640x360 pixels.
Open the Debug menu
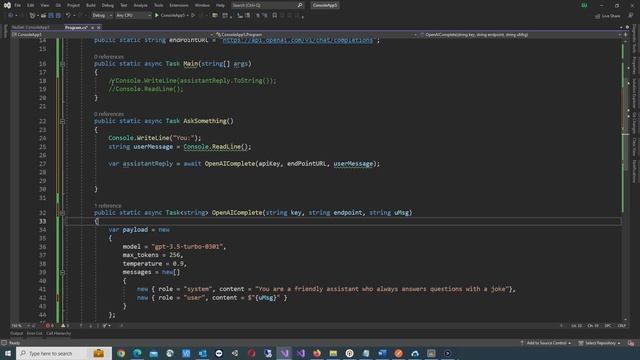click(x=108, y=5)
